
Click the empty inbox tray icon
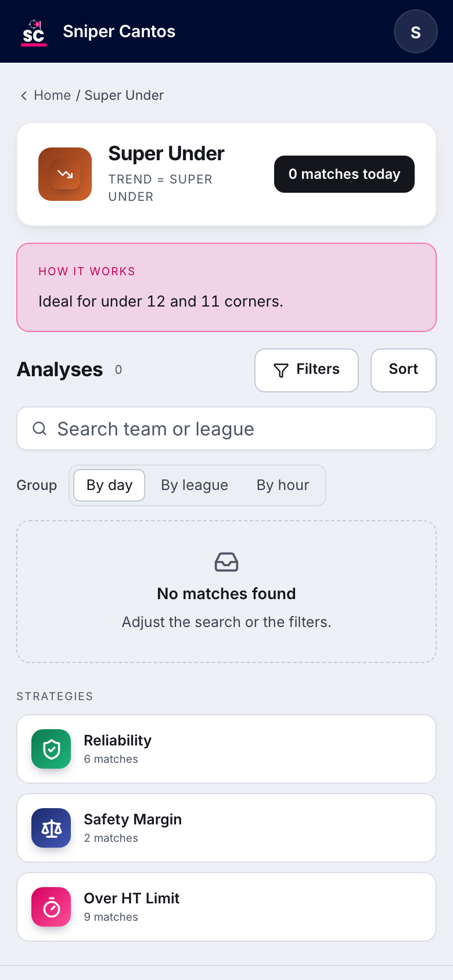pyautogui.click(x=227, y=562)
